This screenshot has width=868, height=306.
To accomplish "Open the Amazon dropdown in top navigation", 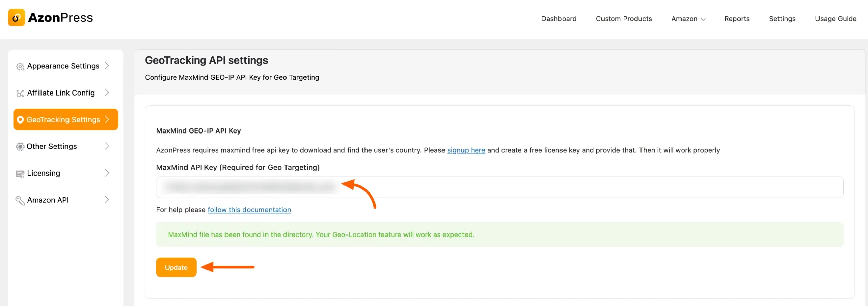I will [x=688, y=19].
